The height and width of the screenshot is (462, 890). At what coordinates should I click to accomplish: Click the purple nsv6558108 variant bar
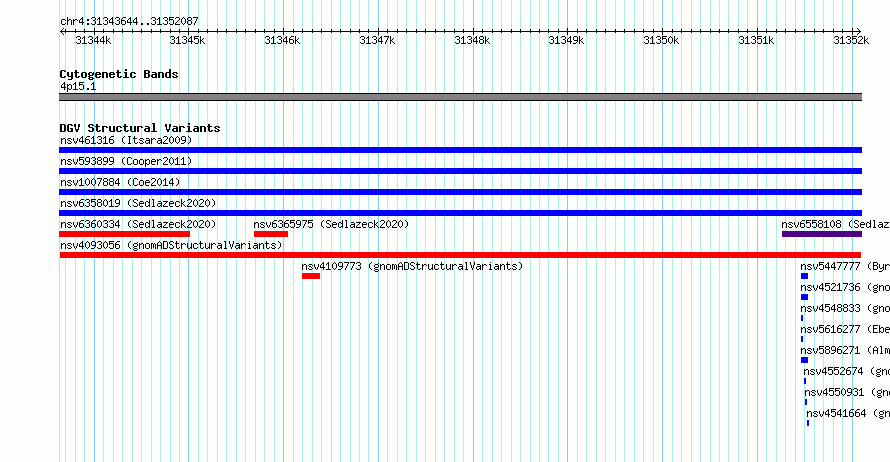(x=822, y=234)
